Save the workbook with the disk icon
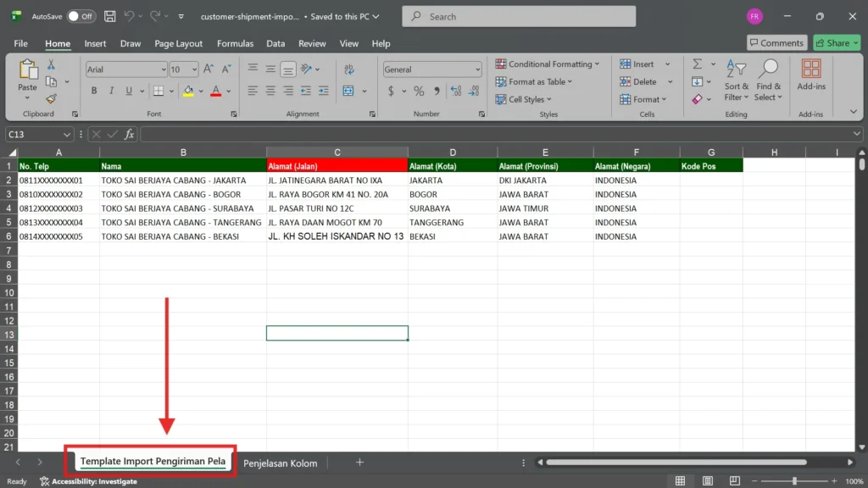This screenshot has height=488, width=868. point(110,17)
